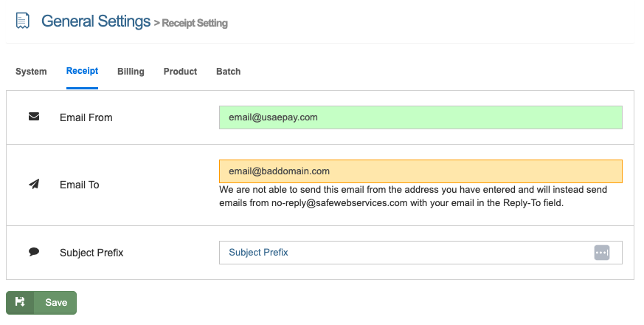Click the ellipsis icon in Subject Prefix field

(602, 253)
